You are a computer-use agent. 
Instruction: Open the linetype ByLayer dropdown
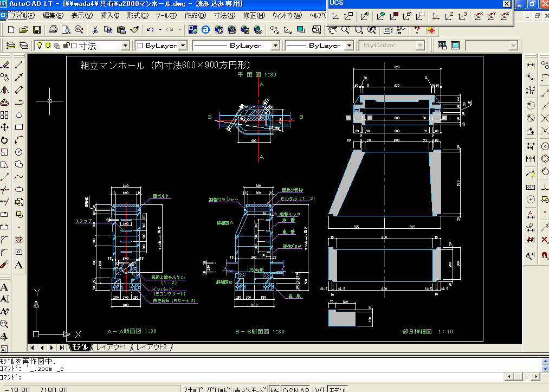275,46
